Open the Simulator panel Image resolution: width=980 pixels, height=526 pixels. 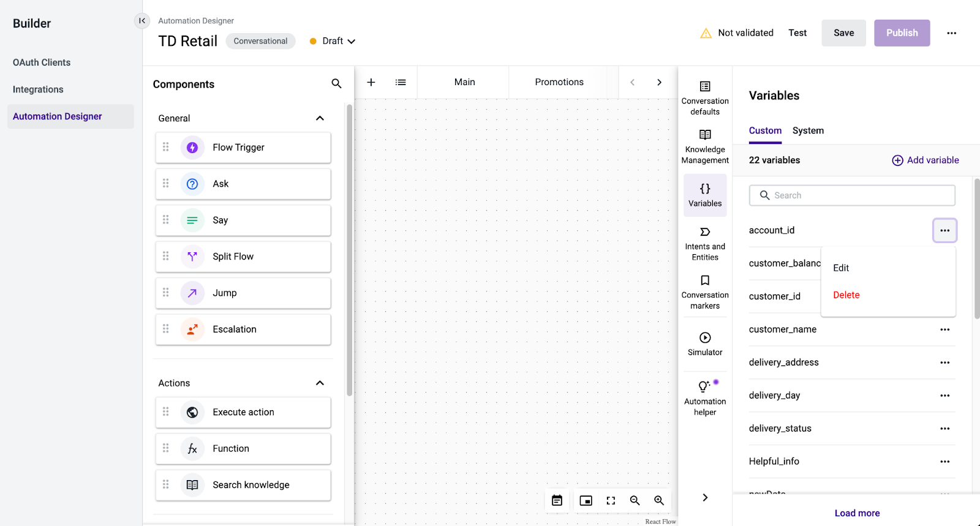click(x=704, y=344)
